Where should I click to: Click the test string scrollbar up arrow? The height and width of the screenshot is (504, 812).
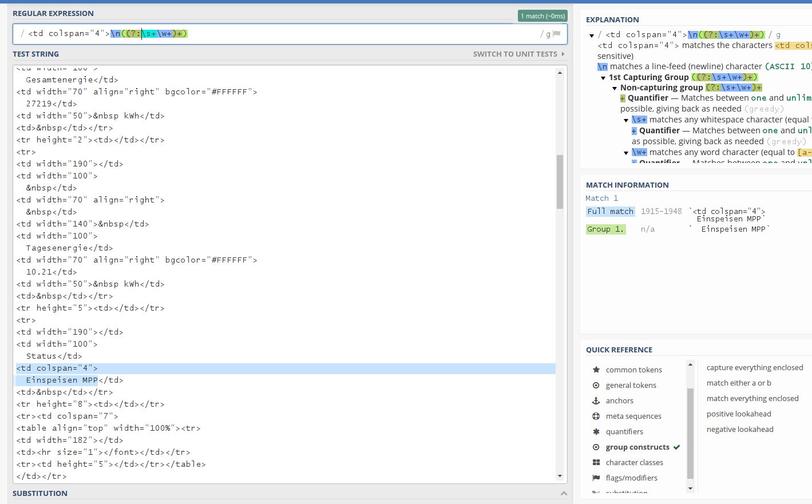tap(560, 72)
